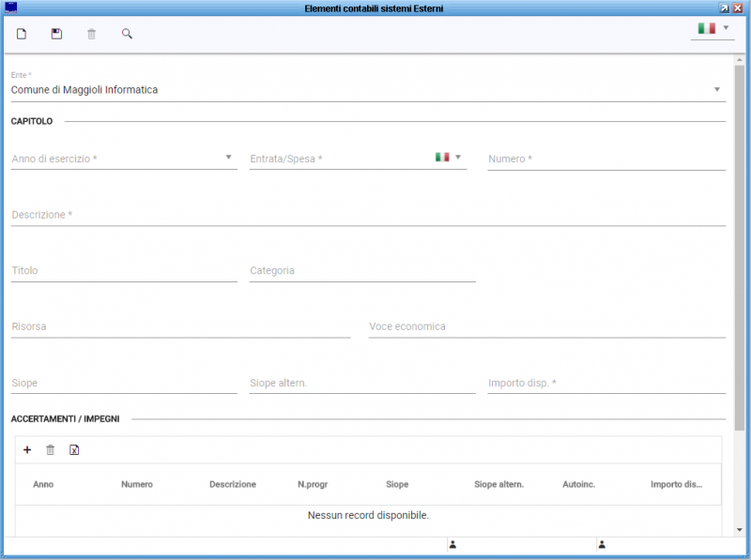Click the first user icon in status bar
The width and height of the screenshot is (751, 560).
click(x=452, y=545)
